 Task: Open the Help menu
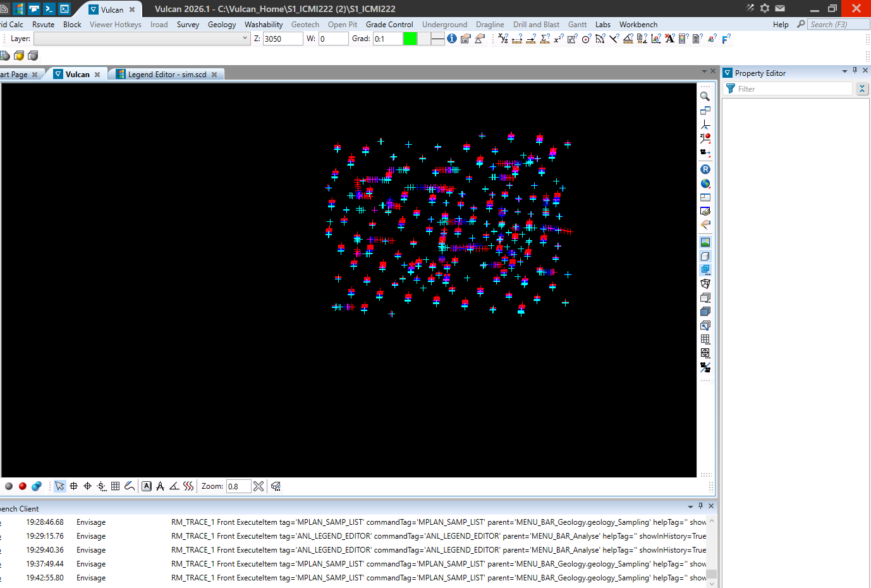[x=781, y=25]
